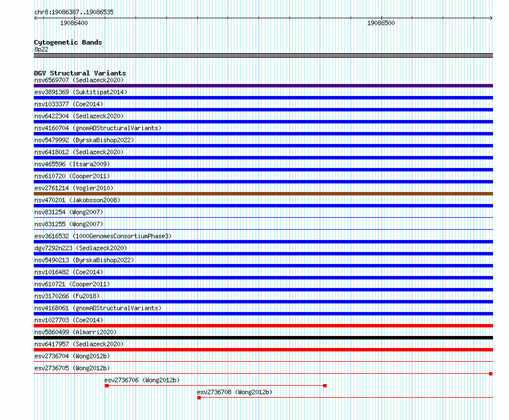
Task: Select nsv610720 (Cooper2011) variant label
Action: [x=72, y=176]
